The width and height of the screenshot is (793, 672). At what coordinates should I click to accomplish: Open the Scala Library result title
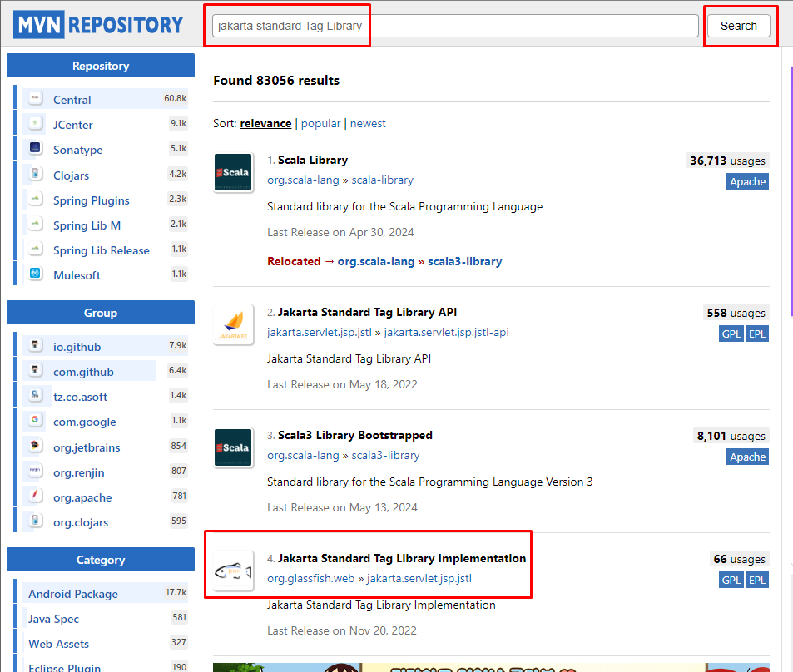pos(313,160)
